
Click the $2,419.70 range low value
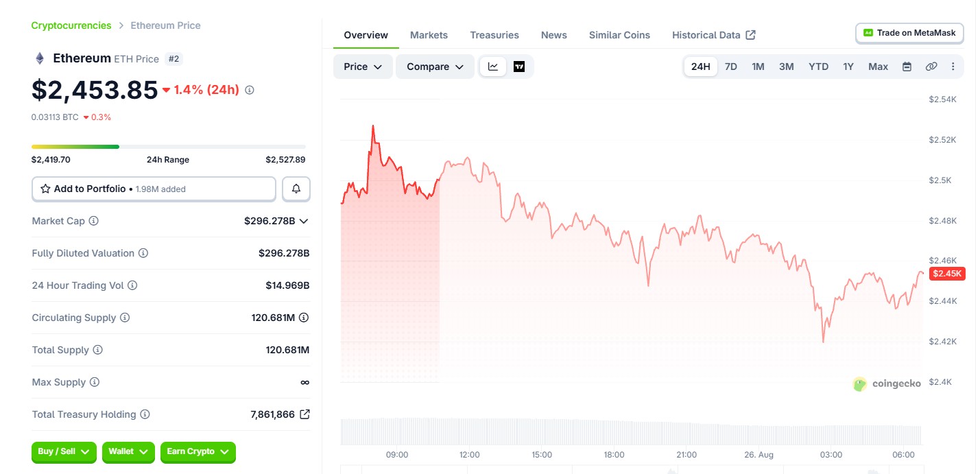pos(51,160)
